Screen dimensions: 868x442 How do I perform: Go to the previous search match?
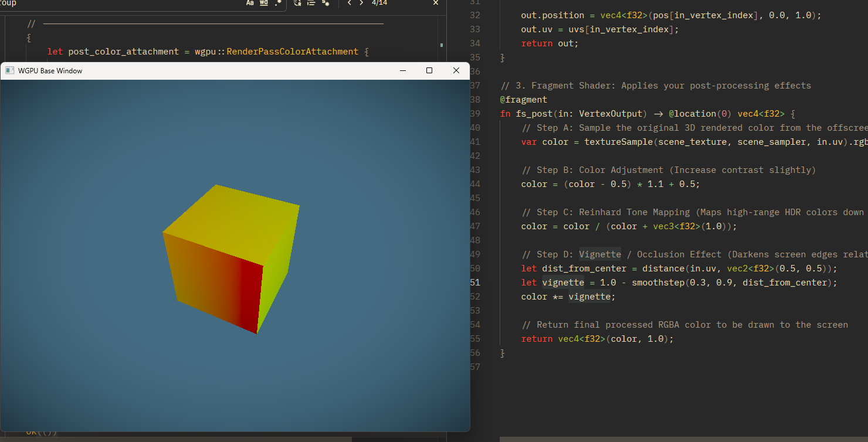click(x=350, y=3)
